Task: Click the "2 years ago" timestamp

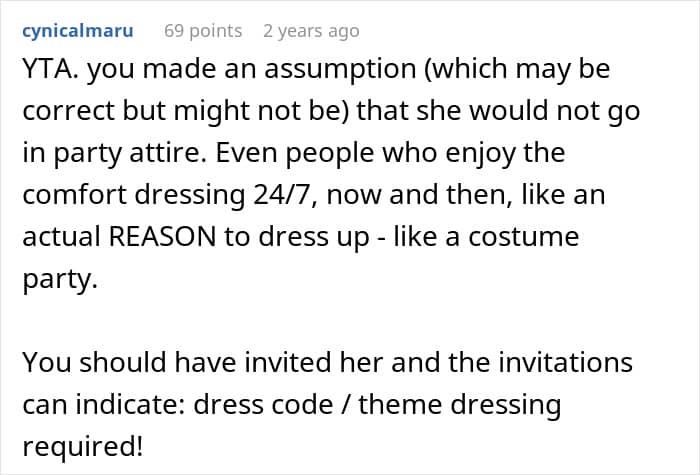Action: coord(312,31)
